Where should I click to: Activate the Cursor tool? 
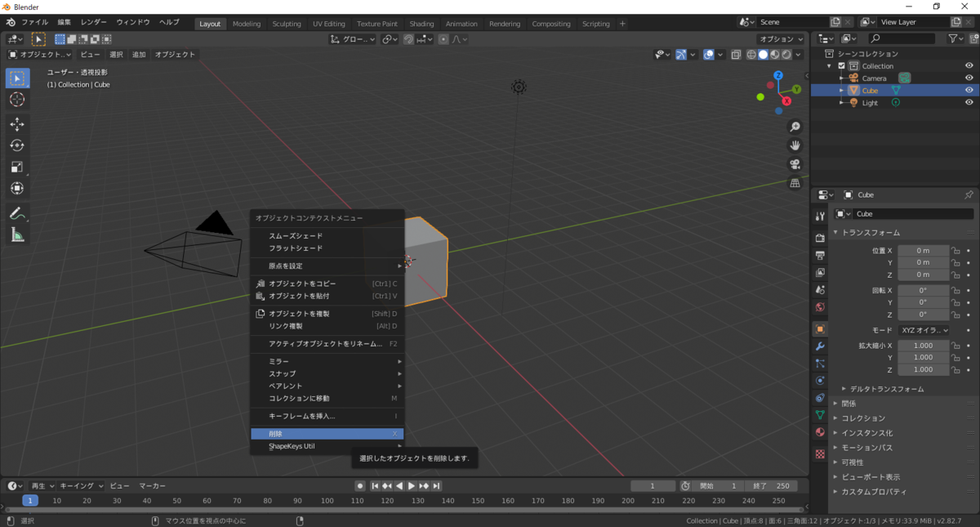(x=17, y=100)
